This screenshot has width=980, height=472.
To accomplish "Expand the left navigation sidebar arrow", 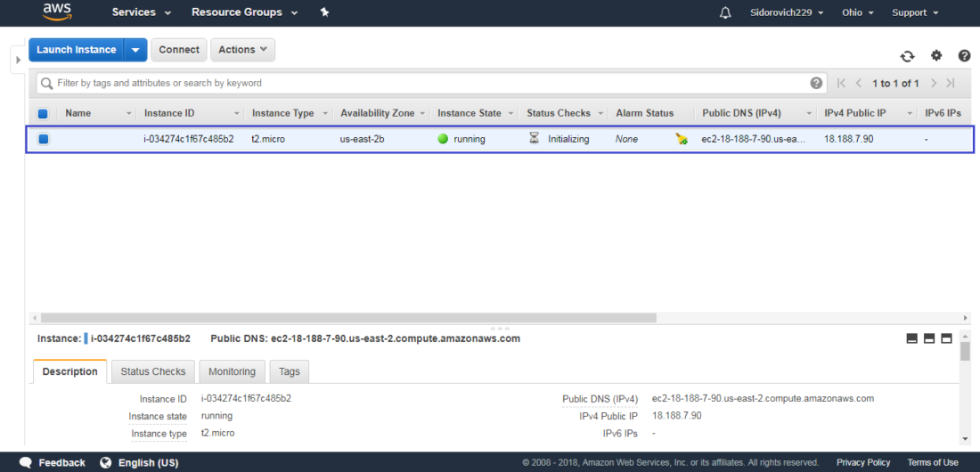I will pyautogui.click(x=18, y=60).
